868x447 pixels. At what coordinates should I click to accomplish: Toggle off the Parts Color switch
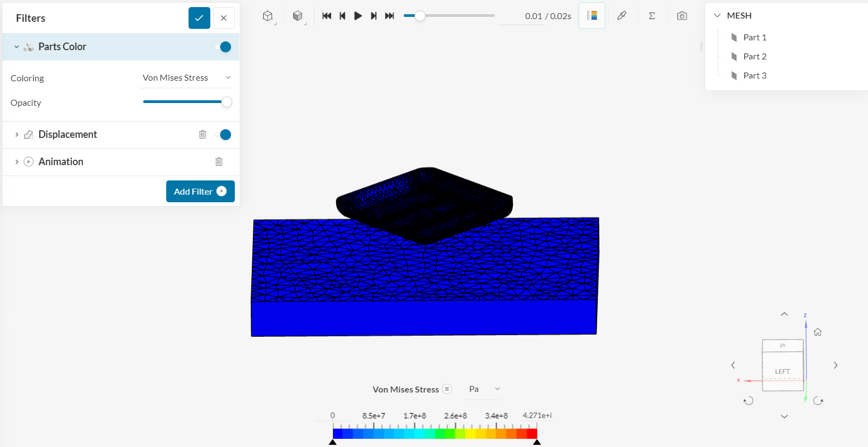(224, 47)
